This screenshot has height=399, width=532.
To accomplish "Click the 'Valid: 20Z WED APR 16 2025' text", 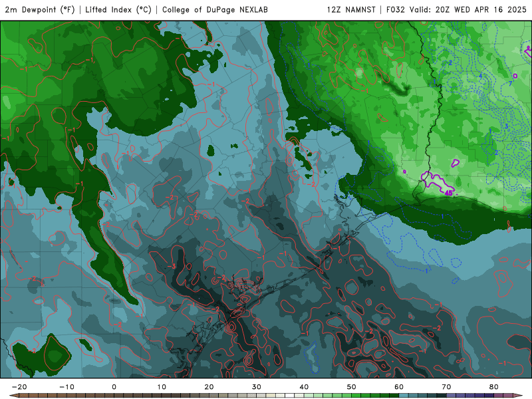I will click(468, 10).
